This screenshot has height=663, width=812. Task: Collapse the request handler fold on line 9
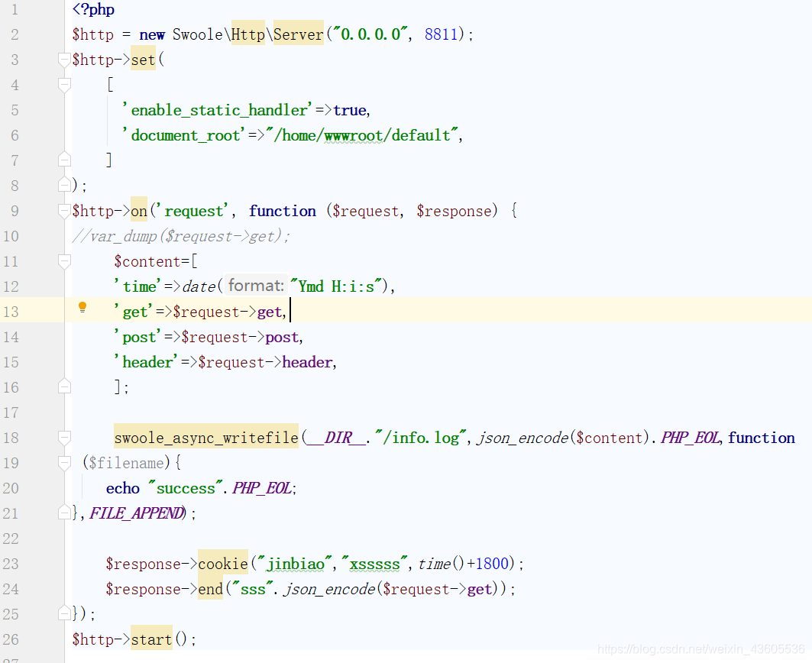tap(64, 211)
